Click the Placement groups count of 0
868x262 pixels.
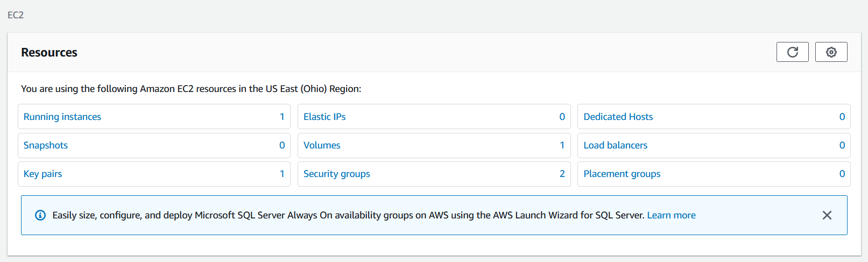[x=842, y=174]
